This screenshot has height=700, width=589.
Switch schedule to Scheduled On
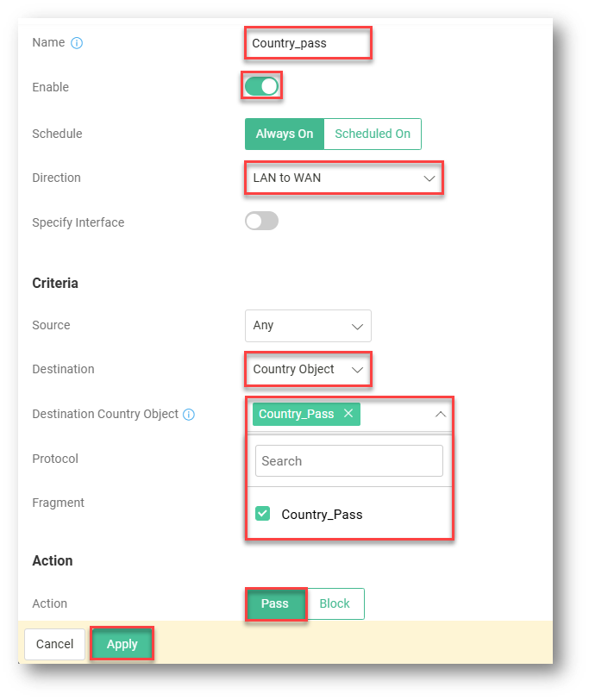coord(373,134)
